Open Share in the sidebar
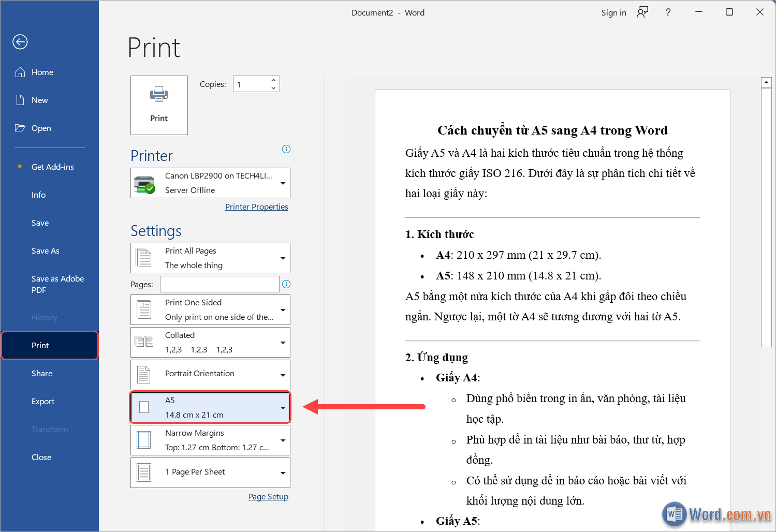Screen dimensions: 776x532 [50, 373]
